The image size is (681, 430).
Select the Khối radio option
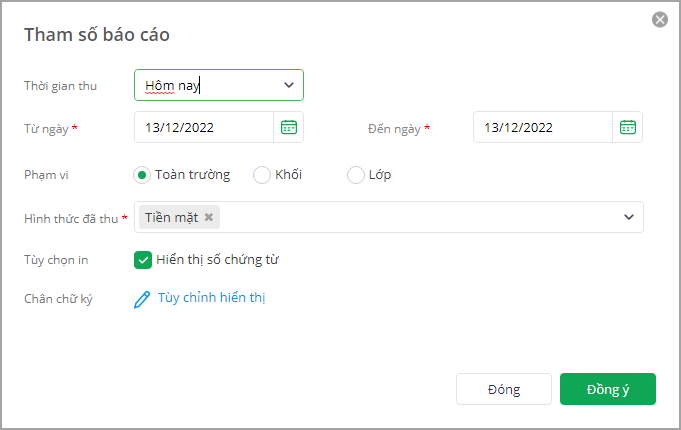tap(262, 175)
